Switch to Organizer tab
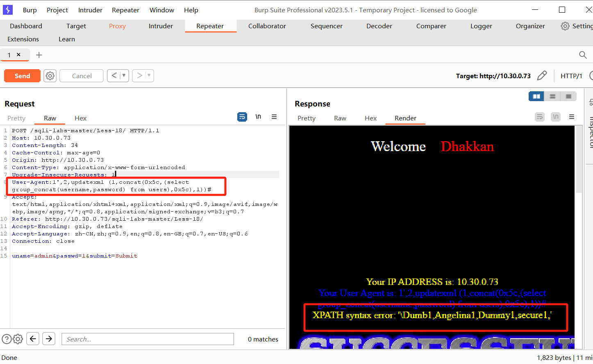The height and width of the screenshot is (364, 593). (530, 26)
